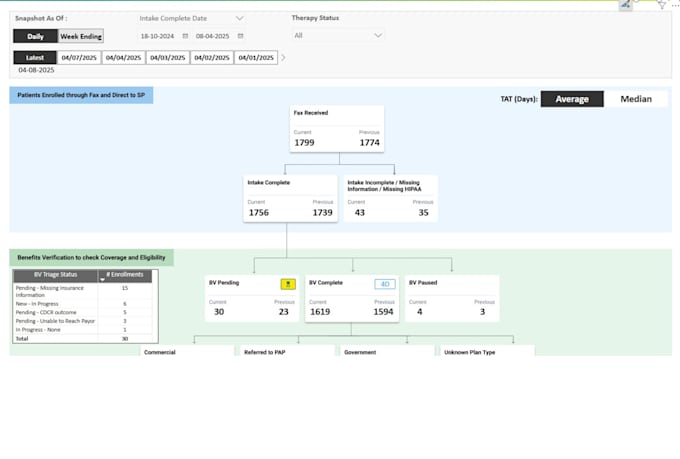Switch TAT to Median
This screenshot has height=459, width=680.
tap(636, 99)
